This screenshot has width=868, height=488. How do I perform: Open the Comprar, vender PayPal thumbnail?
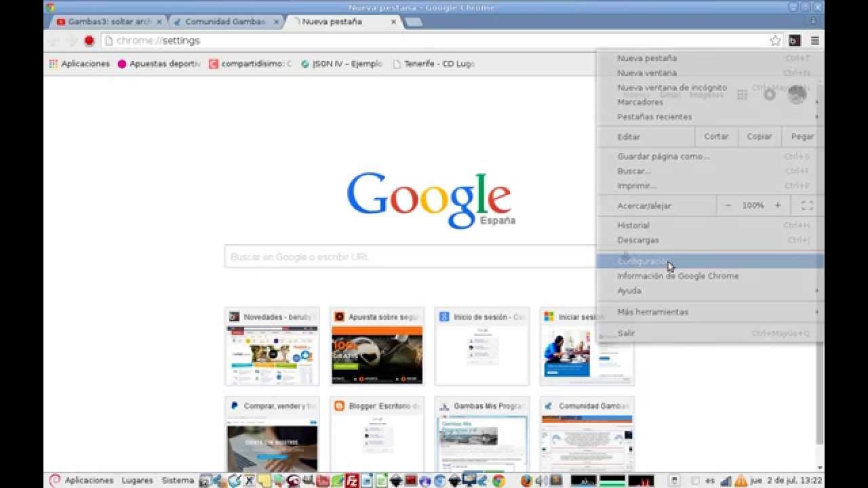[272, 434]
